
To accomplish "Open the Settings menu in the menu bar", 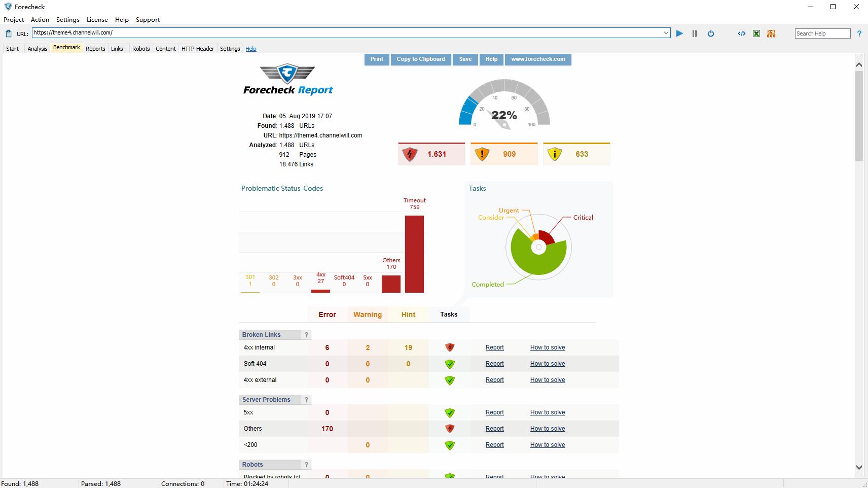I will pos(68,19).
